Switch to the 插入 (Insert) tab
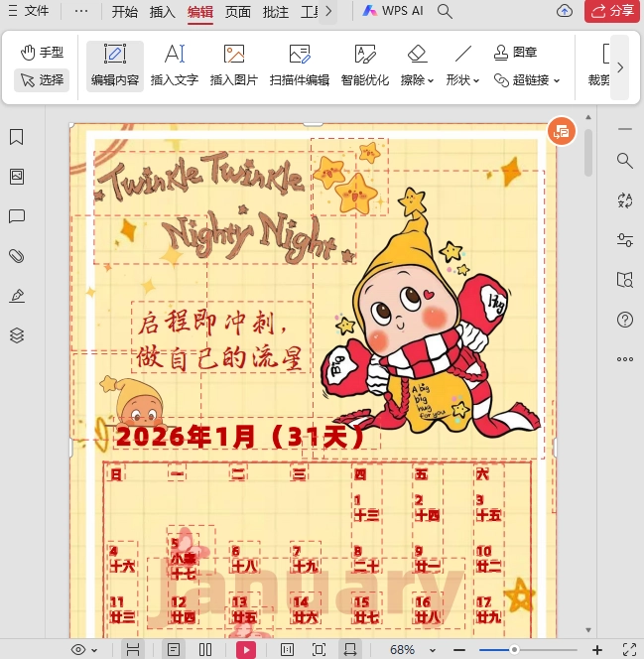 162,12
